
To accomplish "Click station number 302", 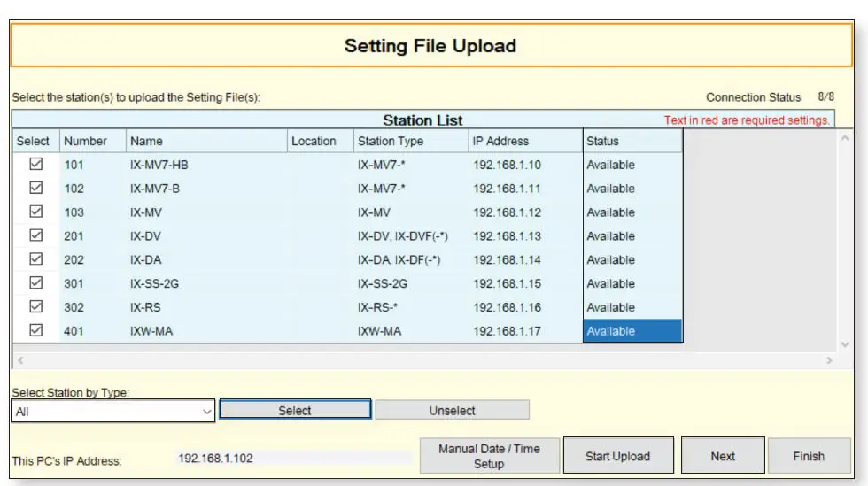I will pyautogui.click(x=74, y=308).
